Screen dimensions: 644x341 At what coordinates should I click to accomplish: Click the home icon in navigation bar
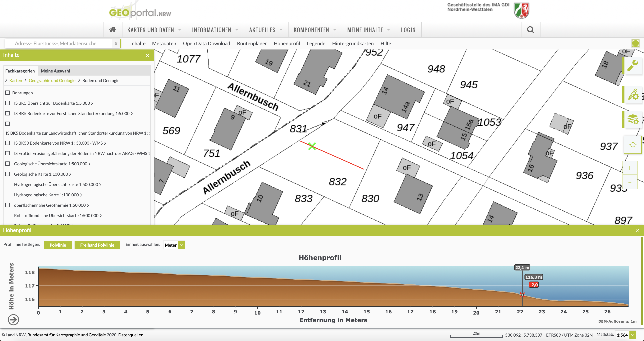coord(113,30)
